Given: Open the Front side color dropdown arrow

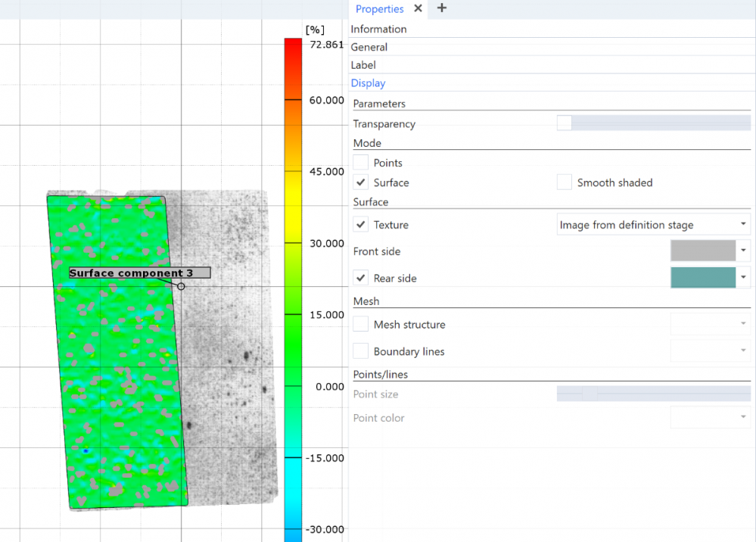Looking at the screenshot, I should (744, 251).
